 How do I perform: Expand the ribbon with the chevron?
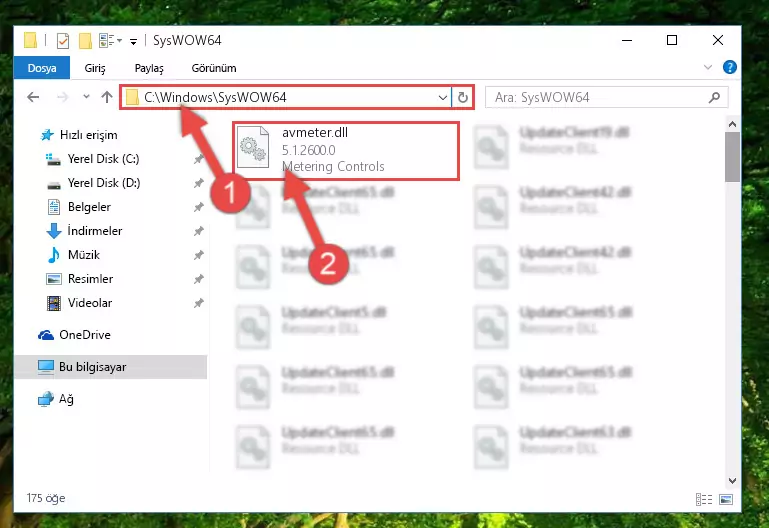(708, 67)
